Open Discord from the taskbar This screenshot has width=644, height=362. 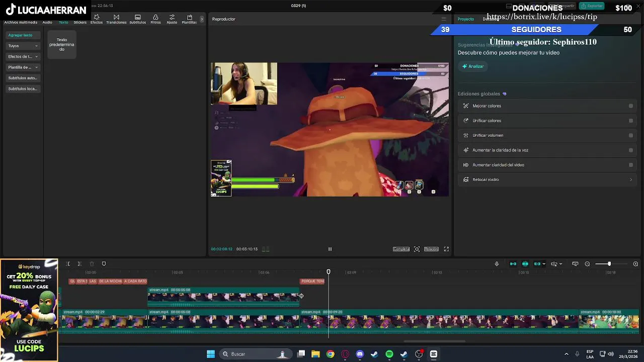tap(360, 354)
